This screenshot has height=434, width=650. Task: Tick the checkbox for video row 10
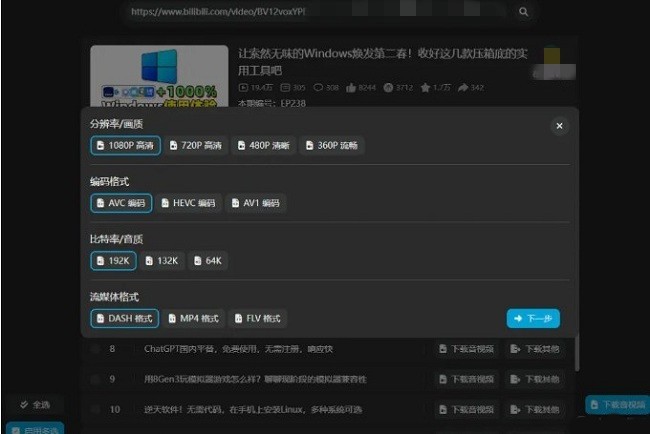tap(95, 410)
